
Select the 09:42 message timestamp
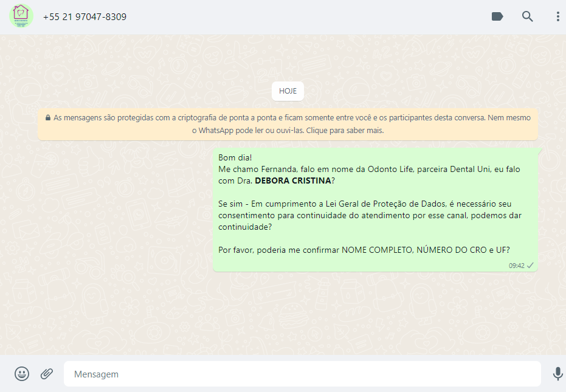[x=517, y=266]
